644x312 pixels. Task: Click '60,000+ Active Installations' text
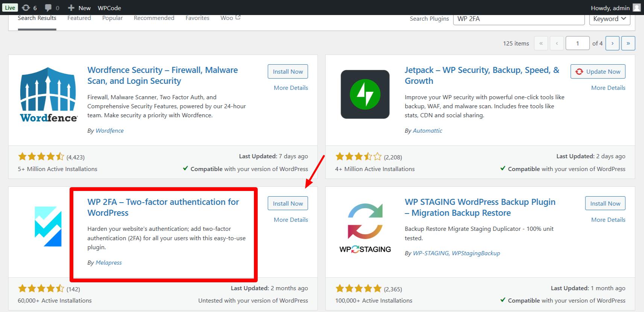pos(55,300)
